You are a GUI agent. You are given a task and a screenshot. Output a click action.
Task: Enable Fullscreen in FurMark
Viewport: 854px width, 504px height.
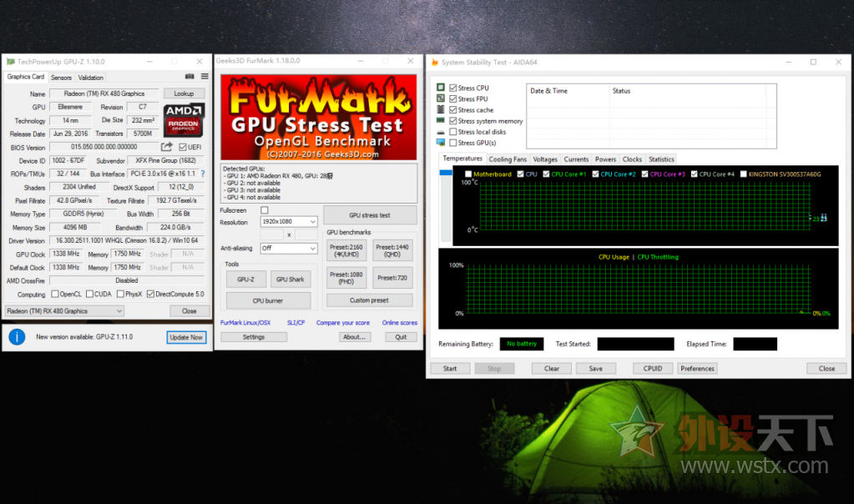click(x=265, y=210)
